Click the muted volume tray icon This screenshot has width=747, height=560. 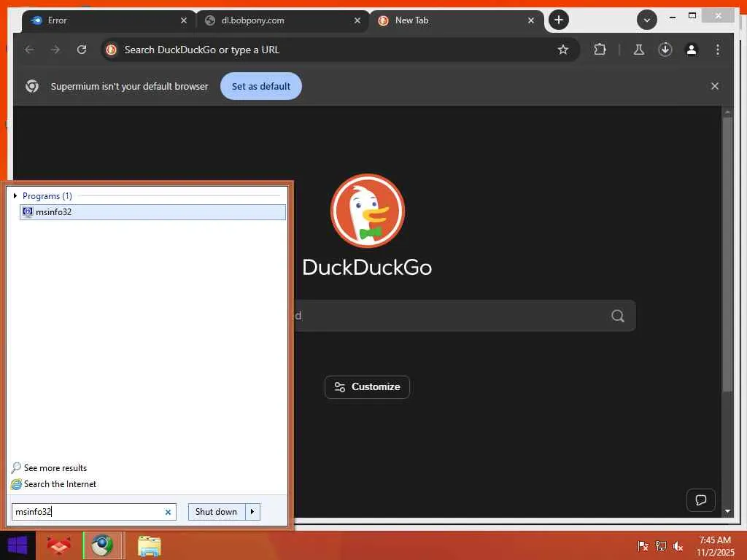tap(678, 545)
